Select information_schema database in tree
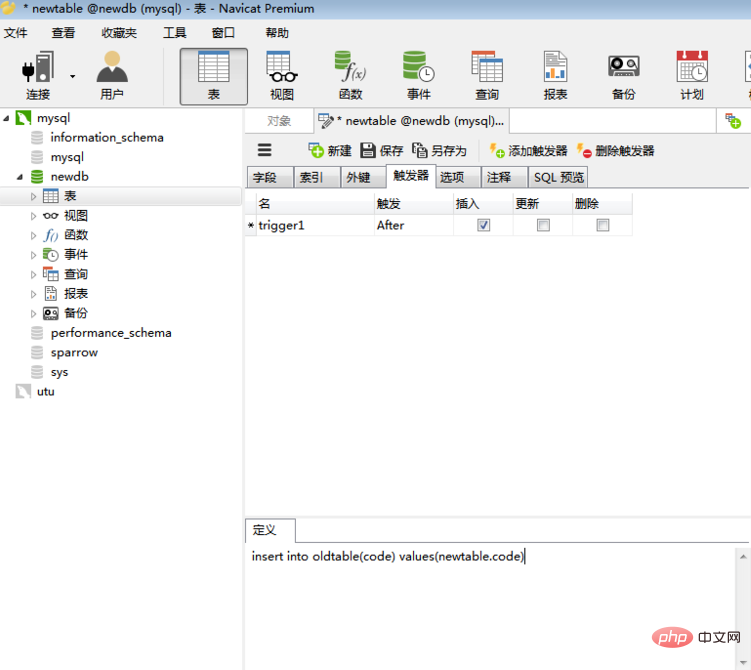The height and width of the screenshot is (670, 751). tap(107, 137)
